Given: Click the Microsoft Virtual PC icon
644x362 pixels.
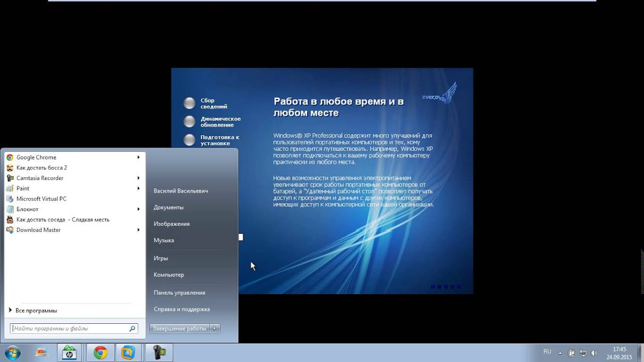Looking at the screenshot, I should click(x=10, y=199).
